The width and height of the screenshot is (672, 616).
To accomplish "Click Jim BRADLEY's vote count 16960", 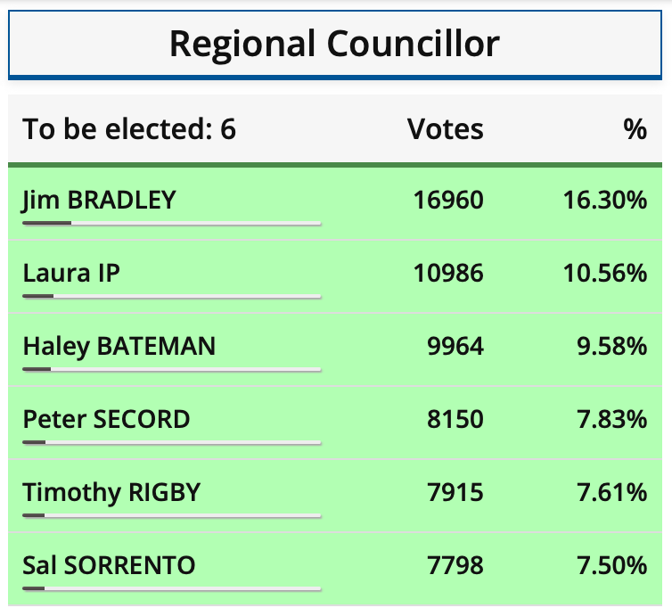I will (x=448, y=200).
